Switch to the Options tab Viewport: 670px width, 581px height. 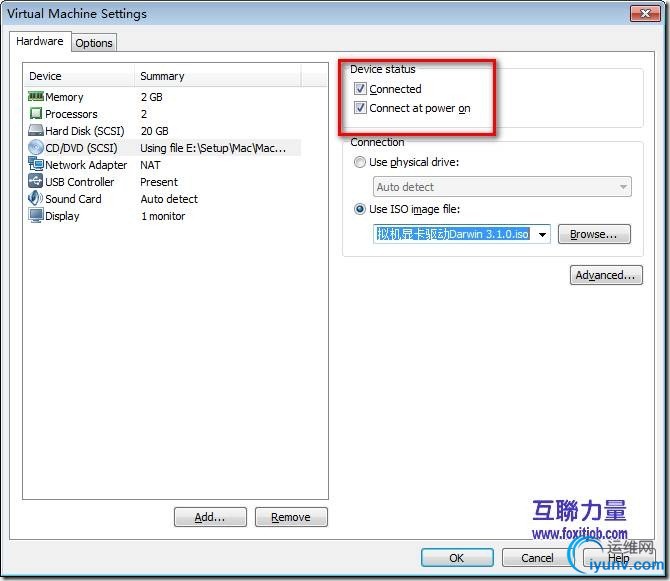(94, 43)
